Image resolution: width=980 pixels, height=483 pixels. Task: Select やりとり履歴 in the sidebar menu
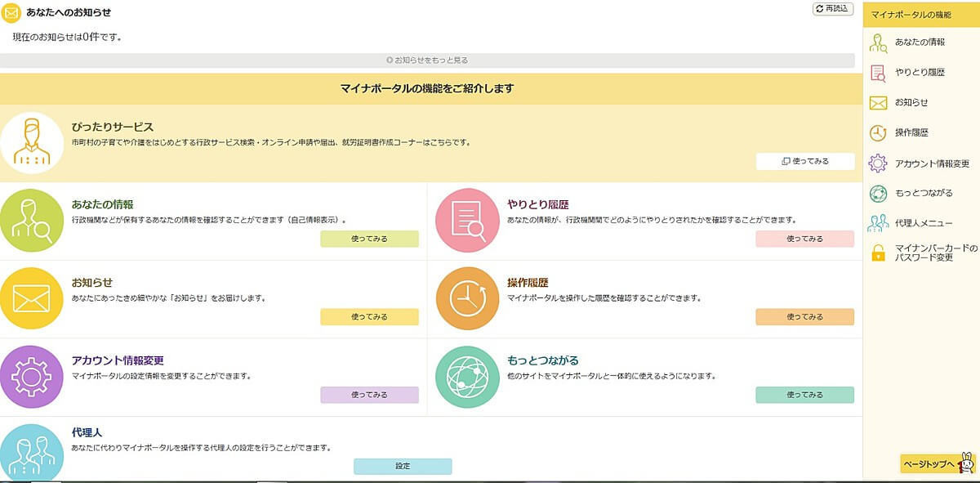tap(919, 72)
